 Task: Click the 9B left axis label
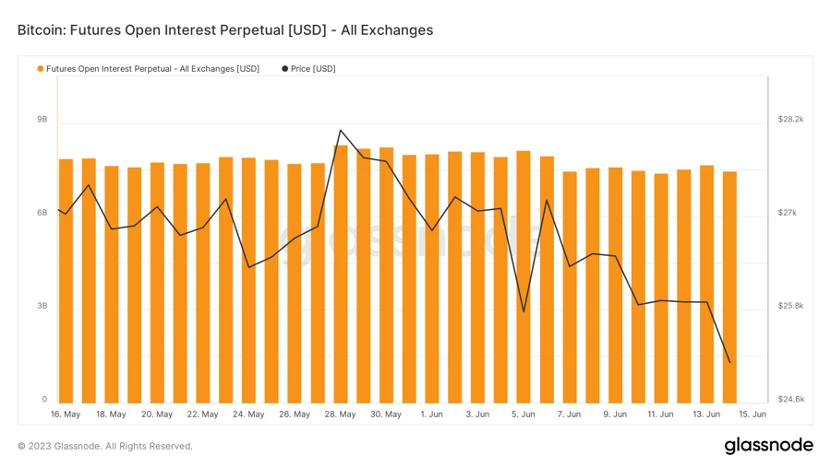42,119
